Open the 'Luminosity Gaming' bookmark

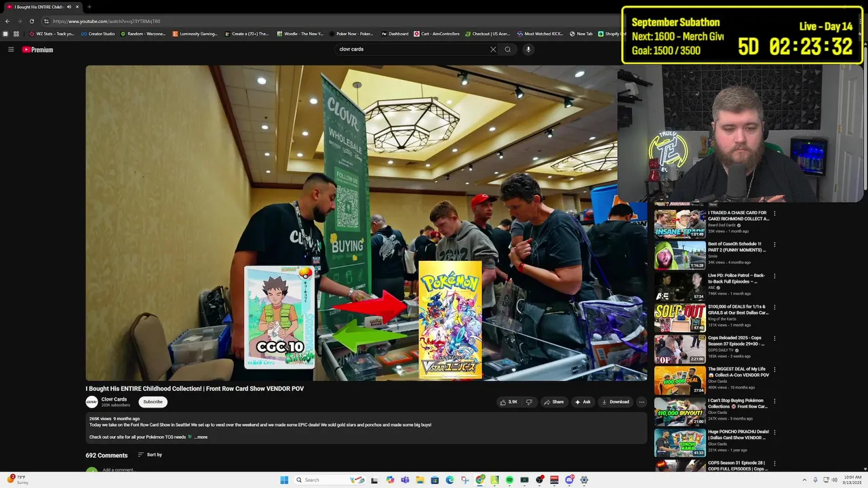tap(195, 34)
